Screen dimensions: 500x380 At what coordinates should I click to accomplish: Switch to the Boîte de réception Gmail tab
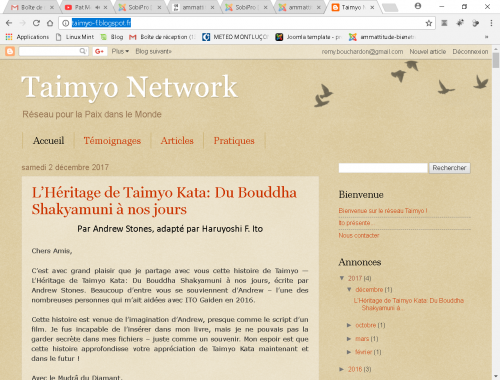32,7
